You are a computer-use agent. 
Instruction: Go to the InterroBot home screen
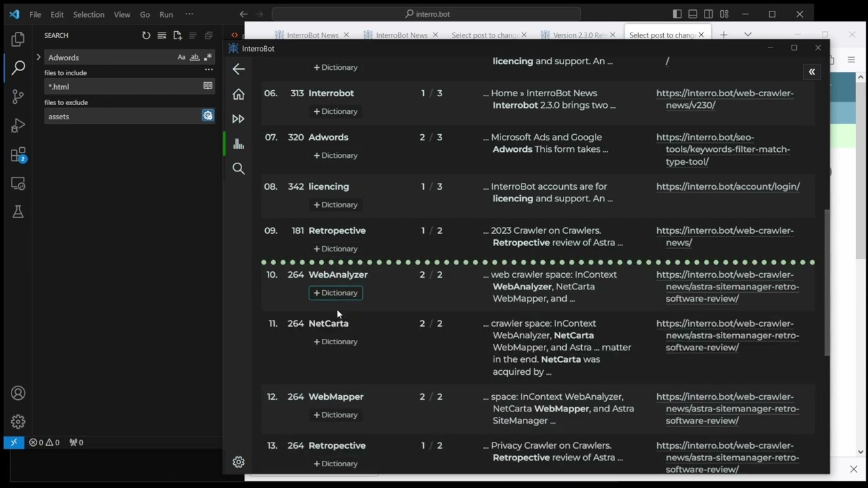(239, 94)
